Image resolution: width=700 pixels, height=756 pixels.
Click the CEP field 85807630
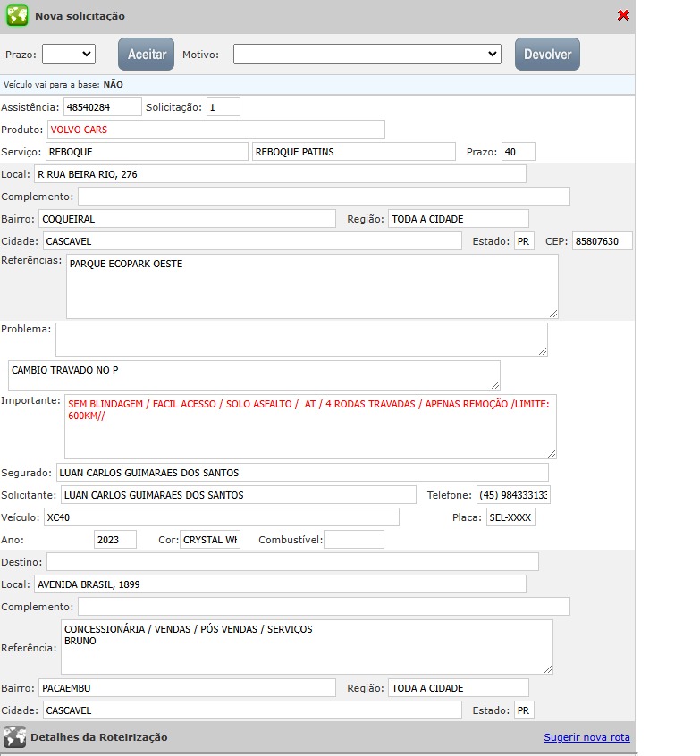[602, 241]
